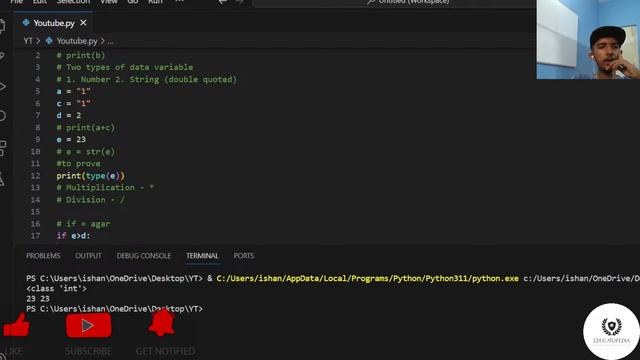Open the Testing flask icon in activity bar
The width and height of the screenshot is (640, 360).
[2, 179]
